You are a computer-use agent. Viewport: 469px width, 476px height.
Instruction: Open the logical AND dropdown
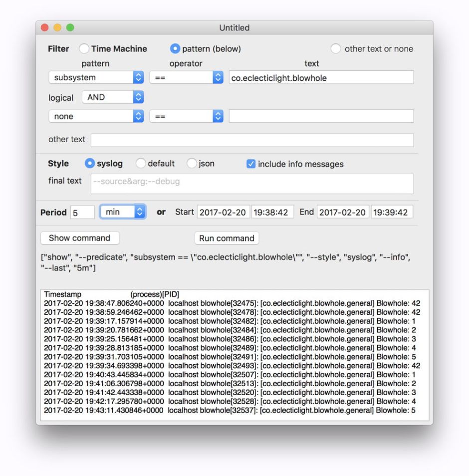click(x=113, y=97)
